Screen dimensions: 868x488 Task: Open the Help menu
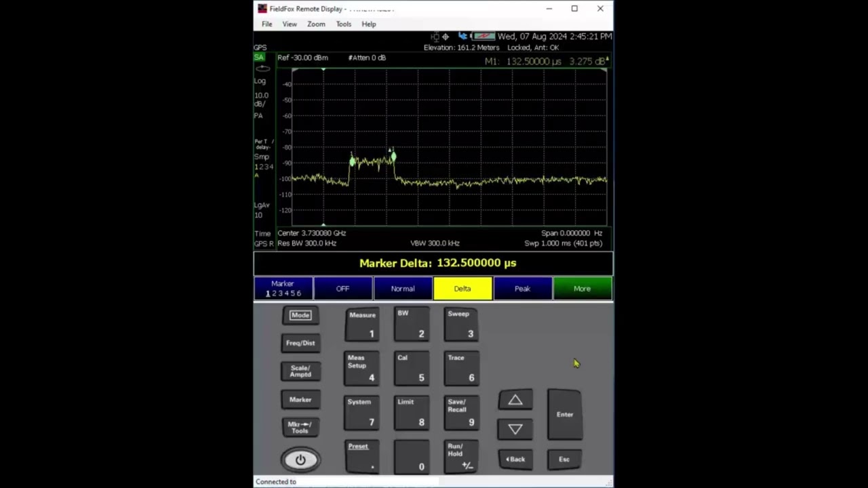(369, 24)
